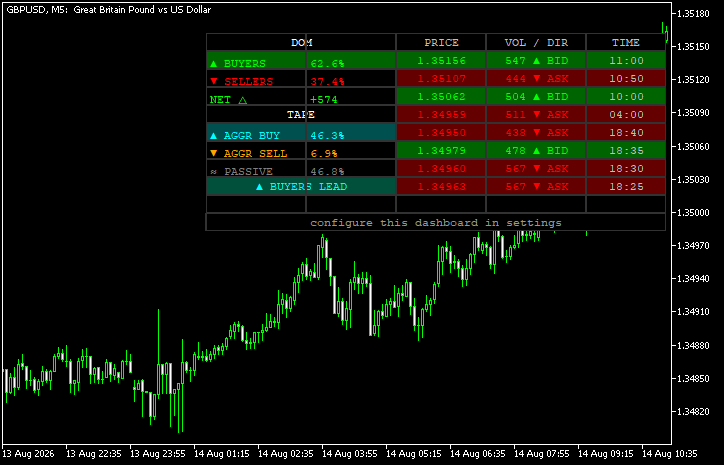Screen dimensions: 724x465
Task: Click the 1.35000 price scale label
Action: point(693,212)
